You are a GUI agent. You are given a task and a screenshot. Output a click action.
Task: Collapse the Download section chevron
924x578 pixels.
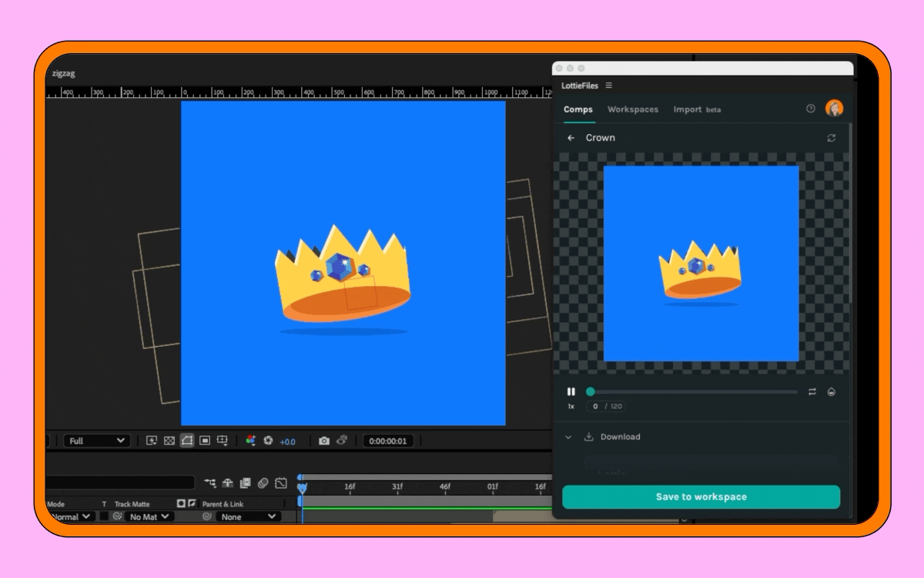(568, 437)
